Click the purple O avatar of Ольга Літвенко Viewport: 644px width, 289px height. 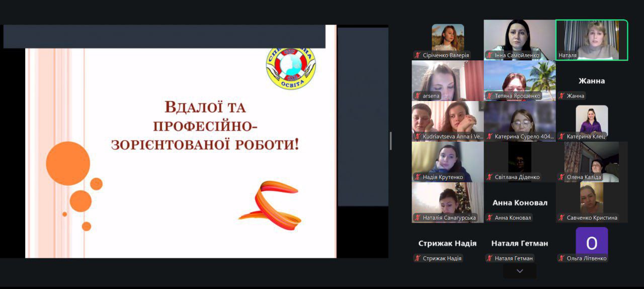[x=592, y=242]
